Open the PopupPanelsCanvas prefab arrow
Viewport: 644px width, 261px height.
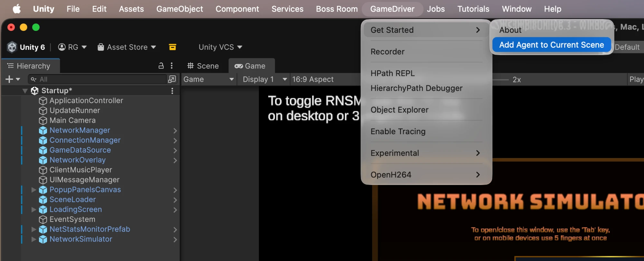click(x=175, y=190)
